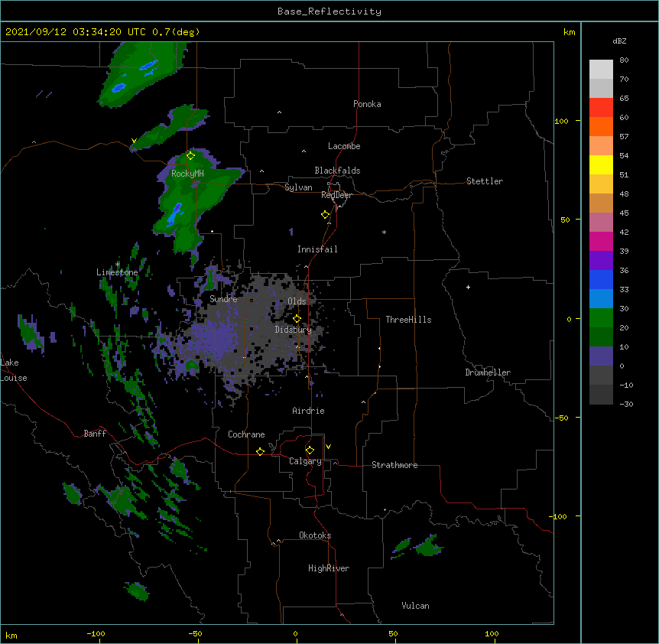Screen dimensions: 659x644
Task: Click the ThreeHills town label
Action: tap(408, 320)
